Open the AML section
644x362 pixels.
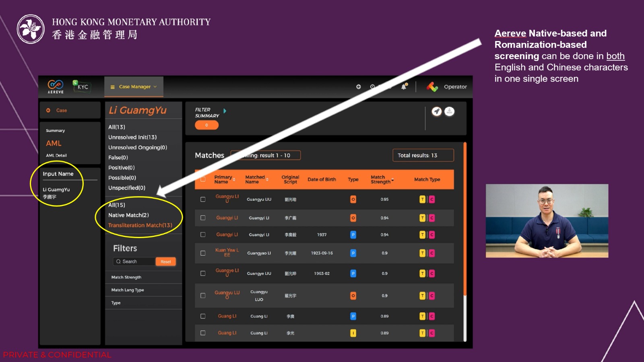pos(54,144)
